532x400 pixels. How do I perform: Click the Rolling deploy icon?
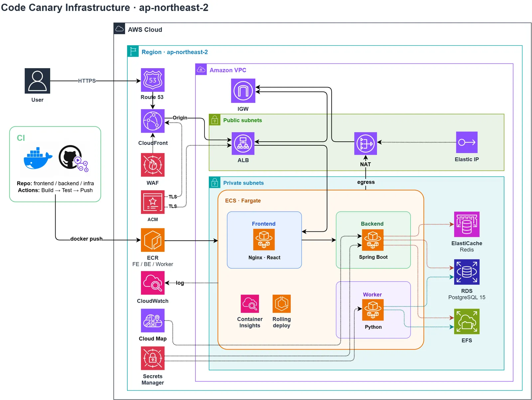click(x=282, y=304)
